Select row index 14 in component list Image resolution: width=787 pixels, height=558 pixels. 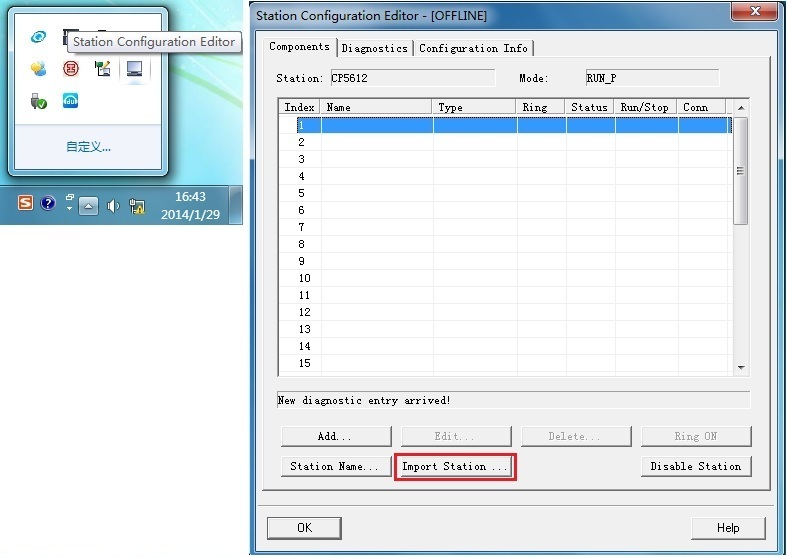pos(505,347)
